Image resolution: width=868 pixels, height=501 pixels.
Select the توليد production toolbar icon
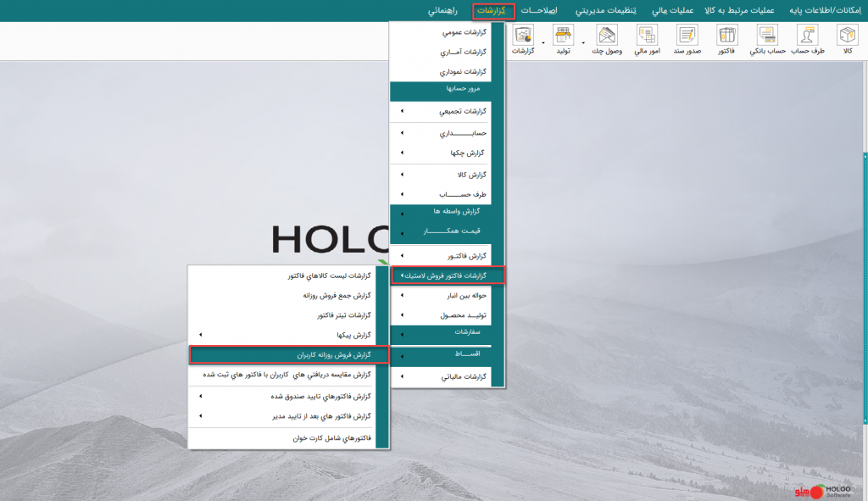563,39
